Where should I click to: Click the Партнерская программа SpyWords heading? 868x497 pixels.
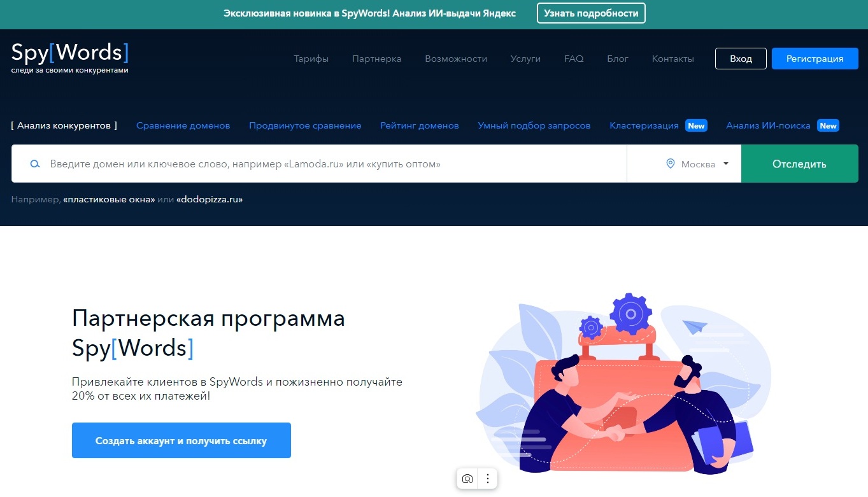(209, 333)
